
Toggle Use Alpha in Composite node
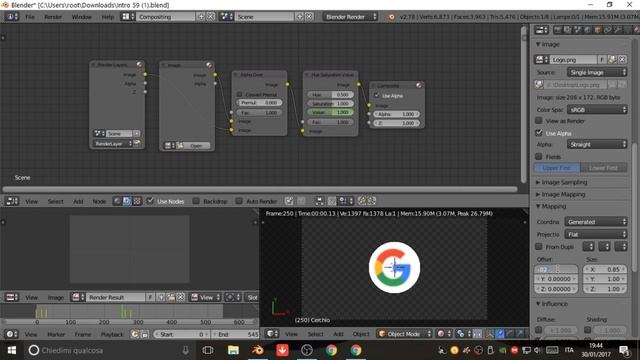point(377,95)
